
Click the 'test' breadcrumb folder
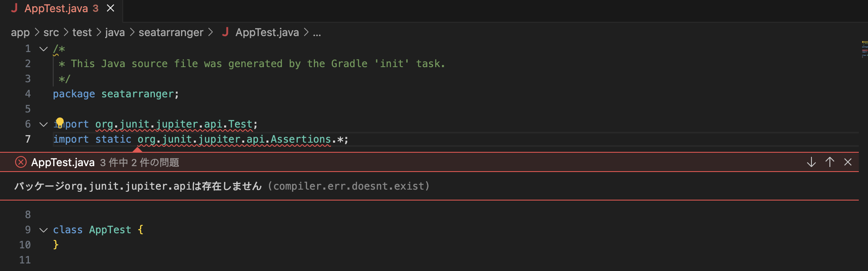tap(82, 32)
